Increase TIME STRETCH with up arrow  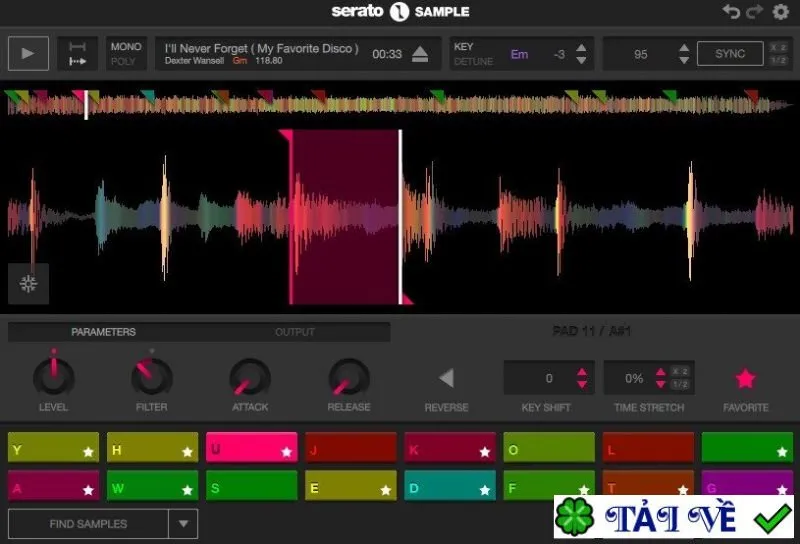(x=661, y=372)
